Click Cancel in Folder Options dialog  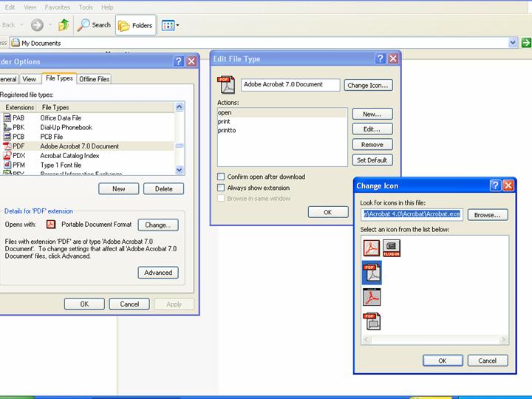129,304
